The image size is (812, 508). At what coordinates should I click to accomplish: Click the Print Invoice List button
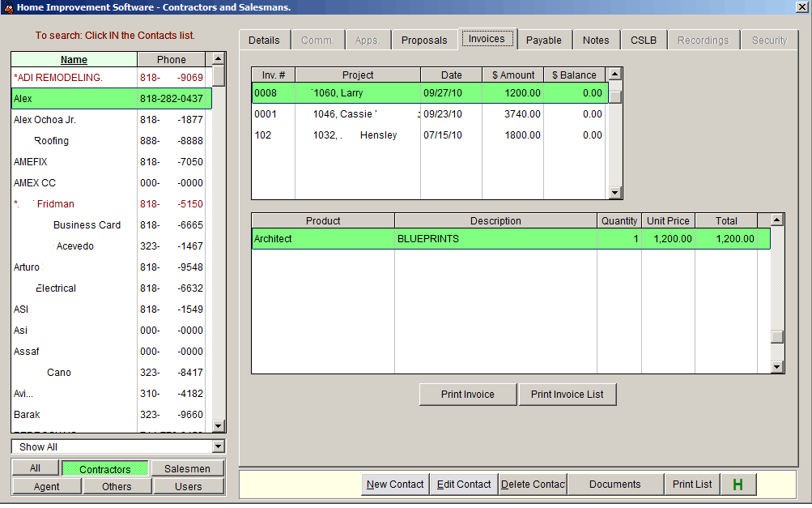(567, 395)
